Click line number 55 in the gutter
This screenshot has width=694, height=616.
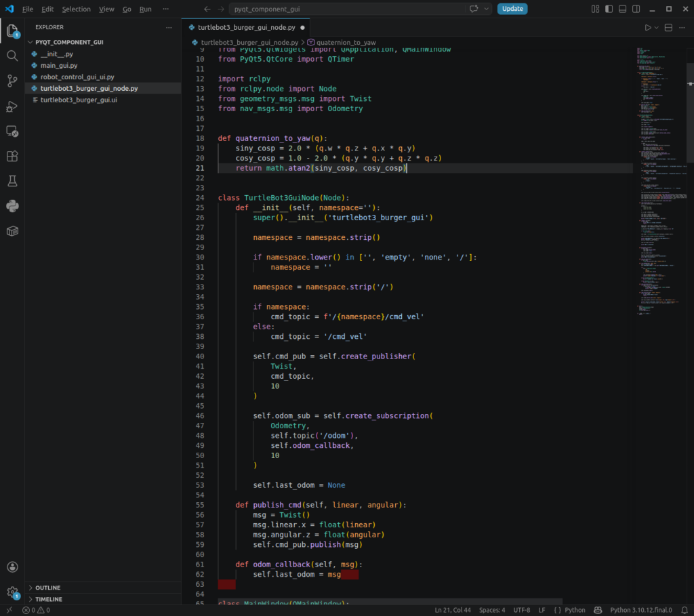(x=200, y=505)
